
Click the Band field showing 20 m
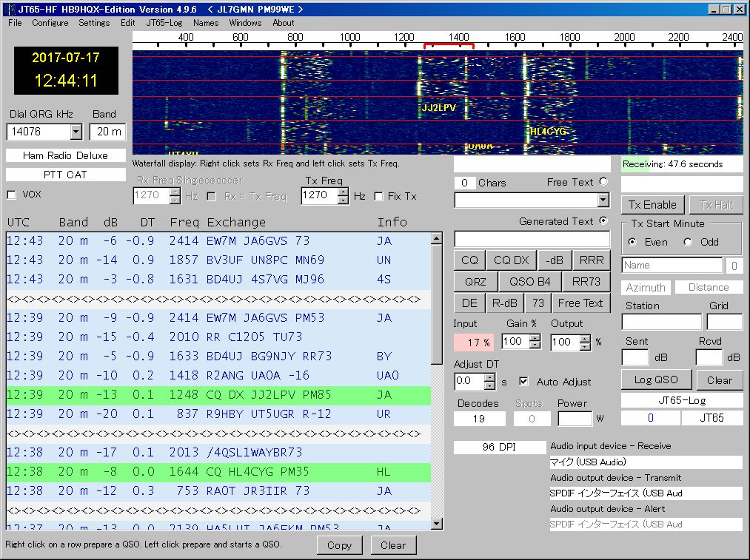(x=108, y=132)
